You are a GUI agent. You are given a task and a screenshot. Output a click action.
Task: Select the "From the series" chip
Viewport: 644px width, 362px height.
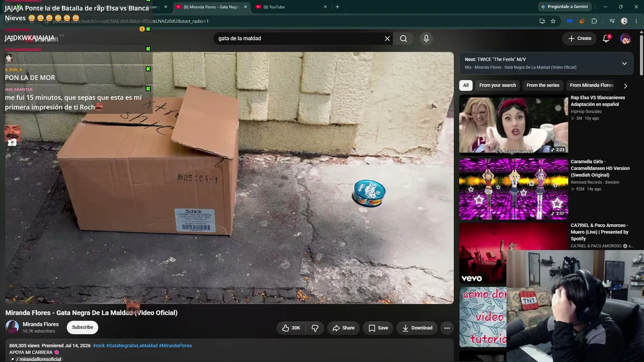point(543,85)
